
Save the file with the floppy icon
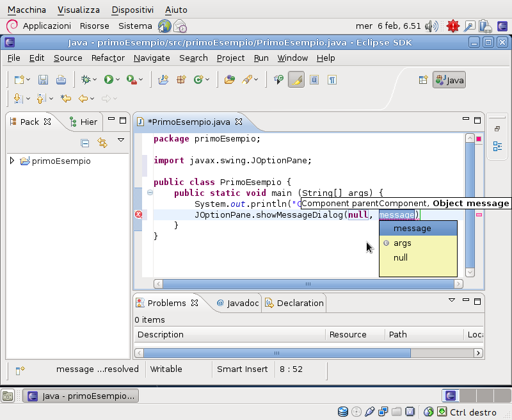(43, 79)
